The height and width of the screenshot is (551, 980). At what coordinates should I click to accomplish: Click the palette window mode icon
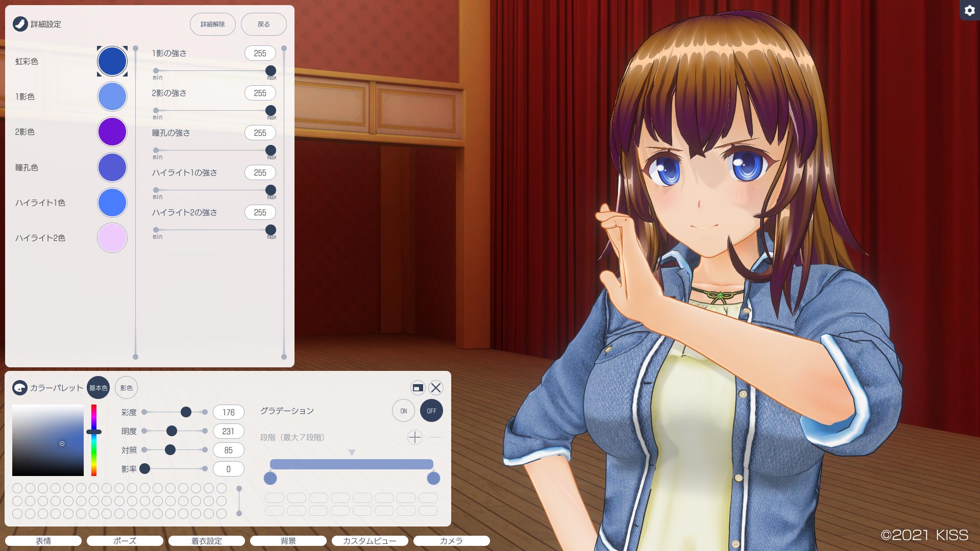point(418,388)
